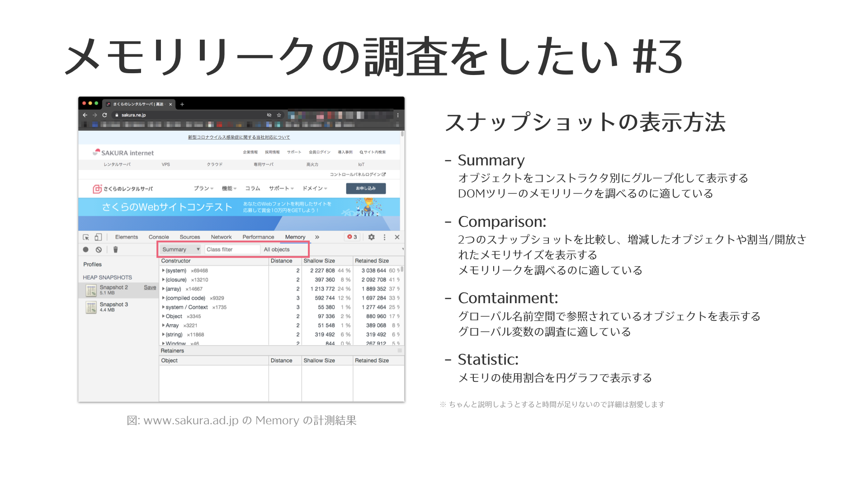
Task: Expand the Array ×3221 row
Action: (x=163, y=325)
